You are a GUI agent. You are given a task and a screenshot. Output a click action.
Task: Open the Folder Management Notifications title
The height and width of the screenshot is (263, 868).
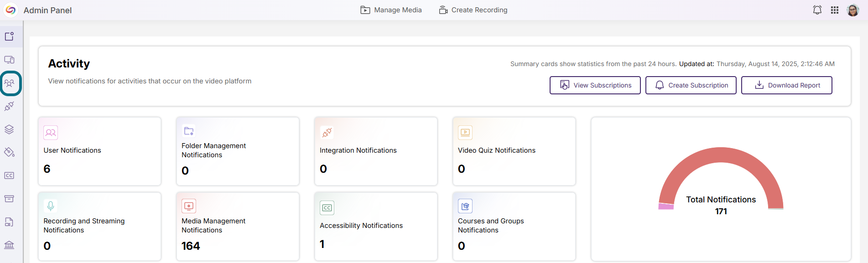click(x=213, y=150)
